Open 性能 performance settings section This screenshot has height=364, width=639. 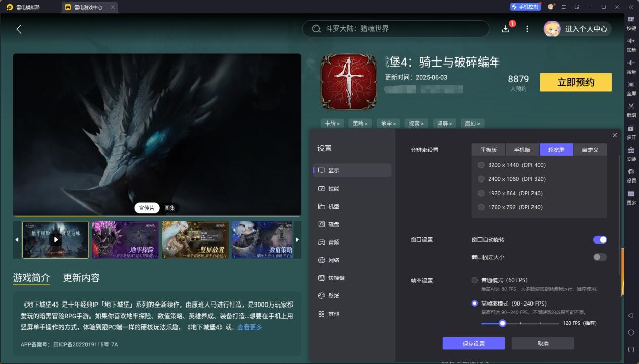tap(352, 189)
